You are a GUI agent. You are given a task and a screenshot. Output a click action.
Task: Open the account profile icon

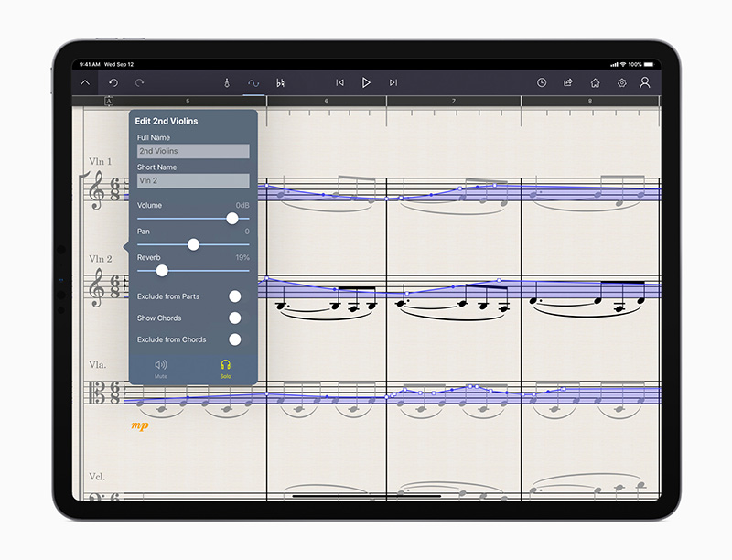click(x=646, y=81)
